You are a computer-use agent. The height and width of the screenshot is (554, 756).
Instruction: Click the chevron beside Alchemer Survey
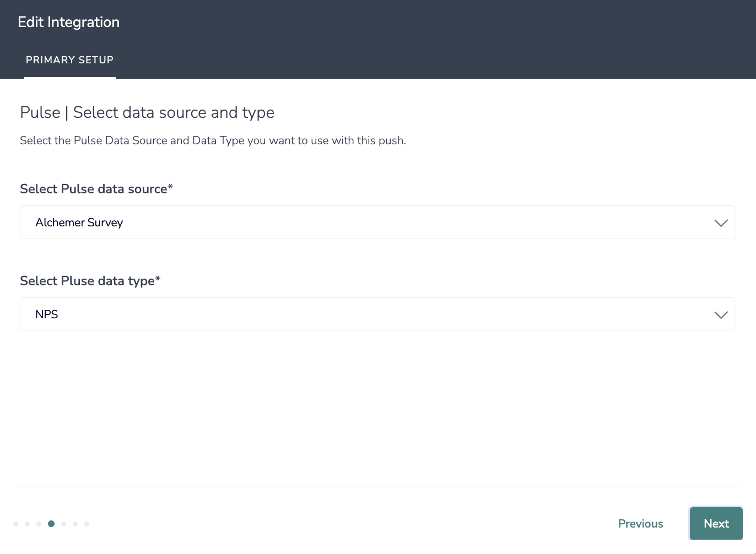[x=721, y=222]
